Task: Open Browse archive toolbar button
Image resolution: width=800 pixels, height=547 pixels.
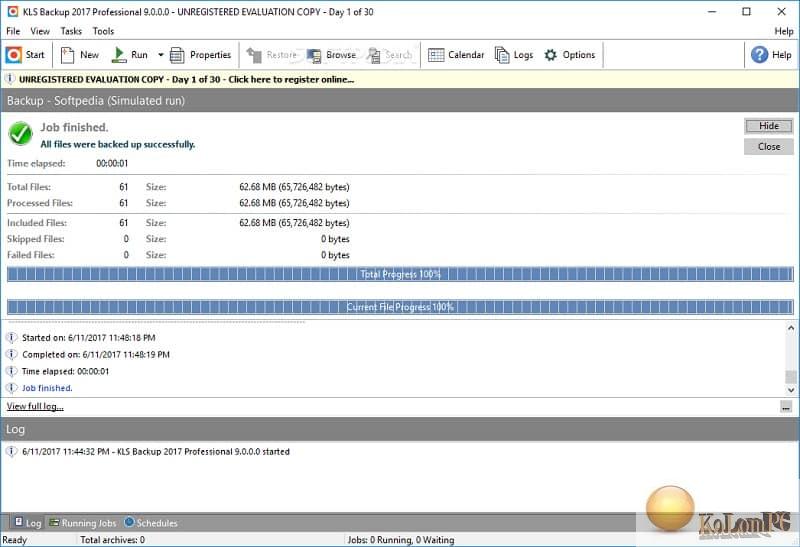Action: click(331, 55)
